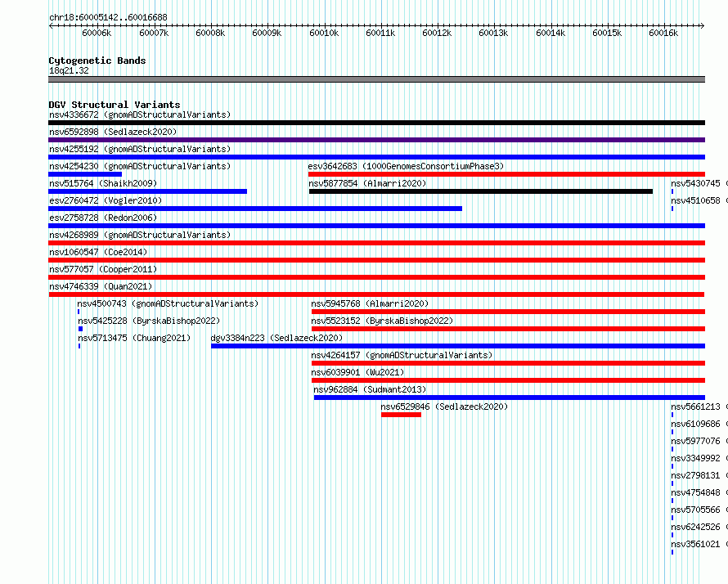Click the red esv3642683 variant bar
Viewport: 728px width, 584px height.
click(x=506, y=174)
